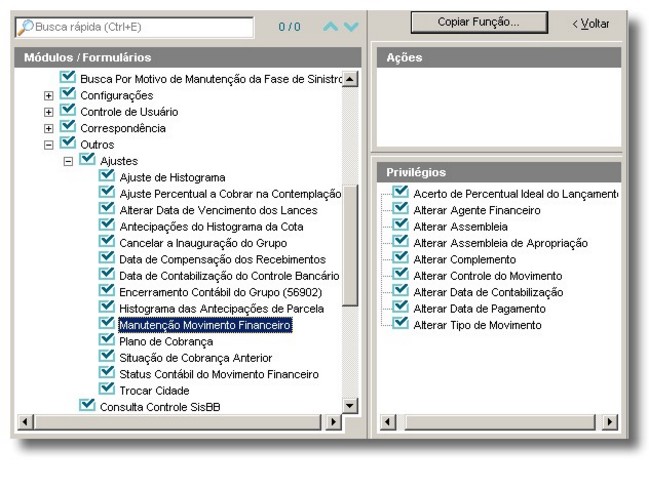Image resolution: width=649 pixels, height=490 pixels.
Task: Uncheck Alterar Complemento privilege
Action: 400,258
